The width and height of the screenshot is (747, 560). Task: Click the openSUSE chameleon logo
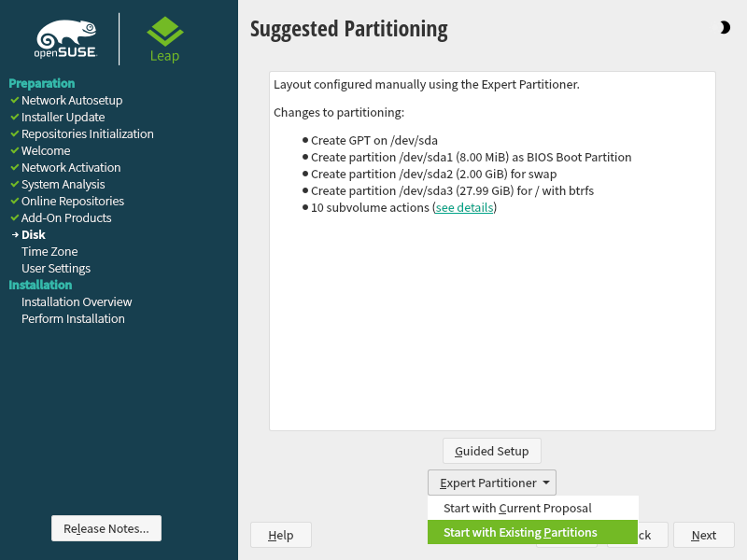pos(65,39)
